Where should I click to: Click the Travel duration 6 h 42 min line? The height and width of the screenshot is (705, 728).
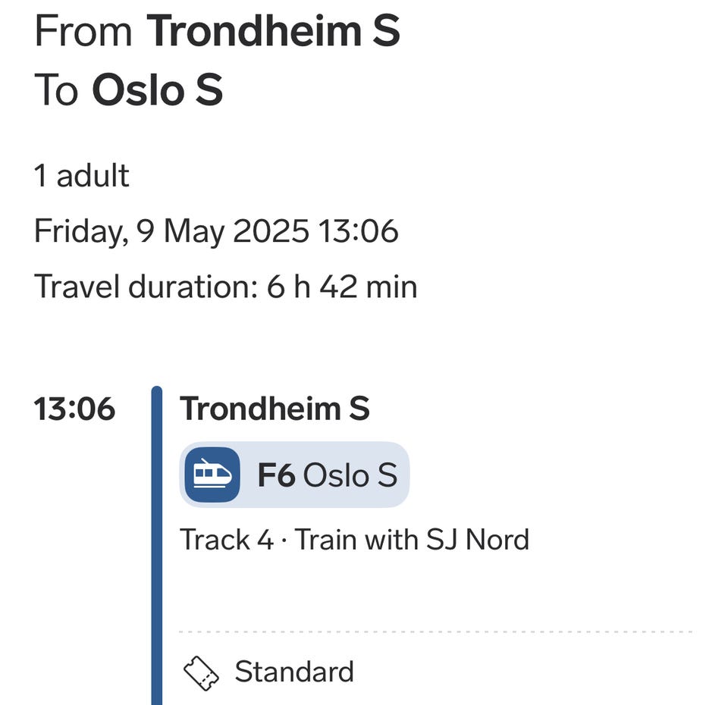(x=225, y=287)
